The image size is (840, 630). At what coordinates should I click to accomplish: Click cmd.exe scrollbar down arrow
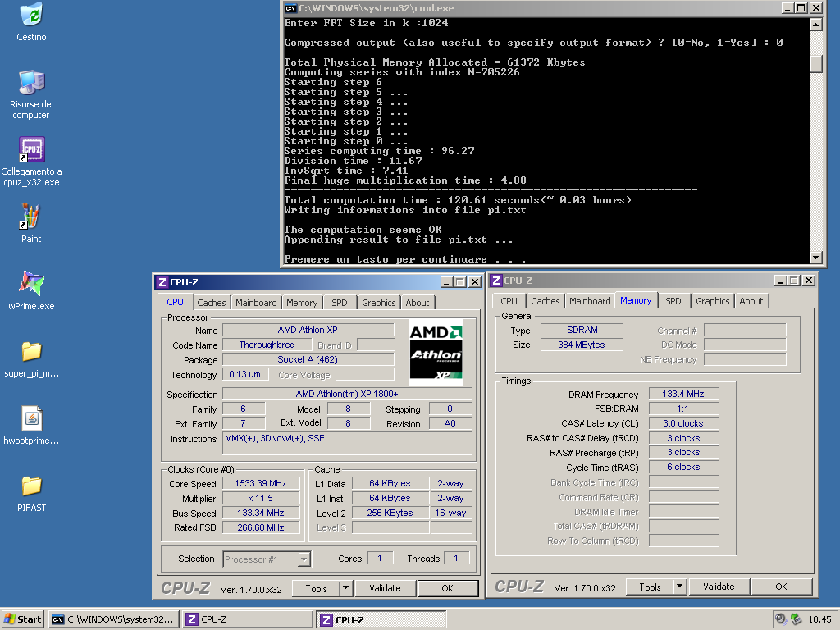pyautogui.click(x=816, y=257)
